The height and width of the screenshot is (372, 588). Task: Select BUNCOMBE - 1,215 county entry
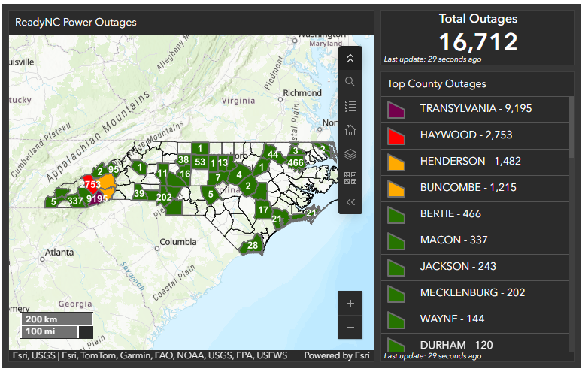coord(468,188)
